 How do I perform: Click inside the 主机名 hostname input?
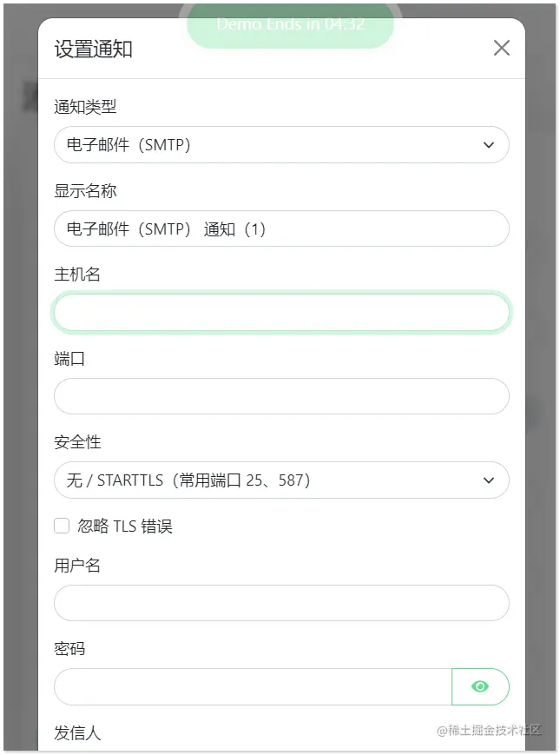(280, 312)
